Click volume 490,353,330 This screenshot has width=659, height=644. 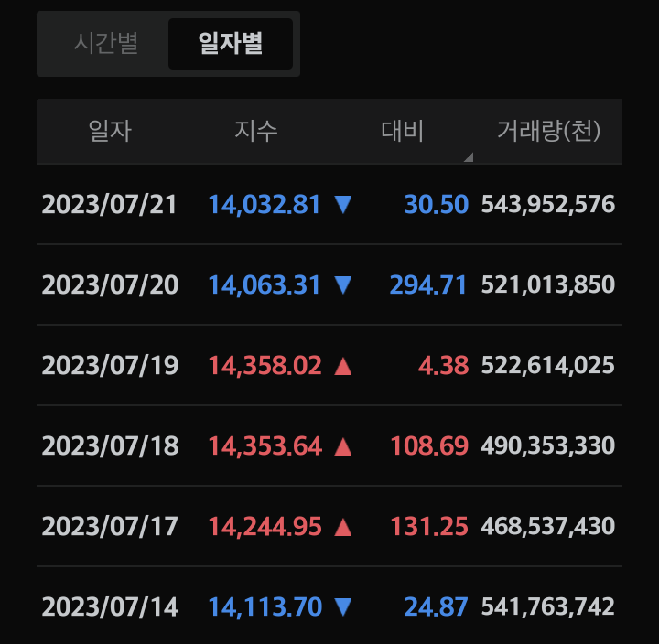click(x=548, y=446)
